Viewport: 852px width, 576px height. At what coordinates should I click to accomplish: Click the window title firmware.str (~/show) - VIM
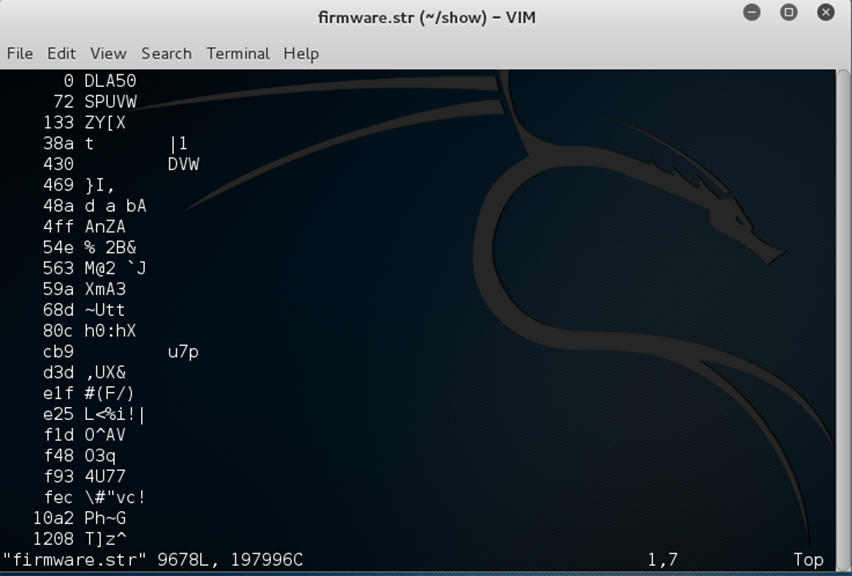(427, 17)
